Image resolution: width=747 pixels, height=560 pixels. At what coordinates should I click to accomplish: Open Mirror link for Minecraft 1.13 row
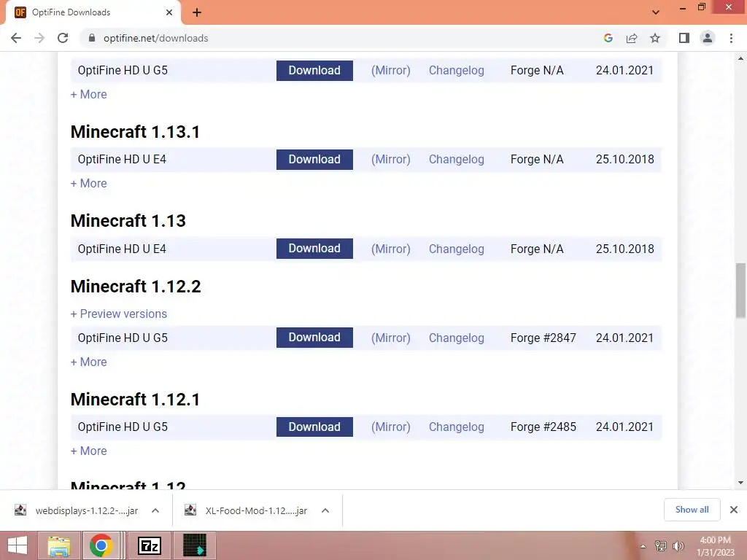[391, 249]
